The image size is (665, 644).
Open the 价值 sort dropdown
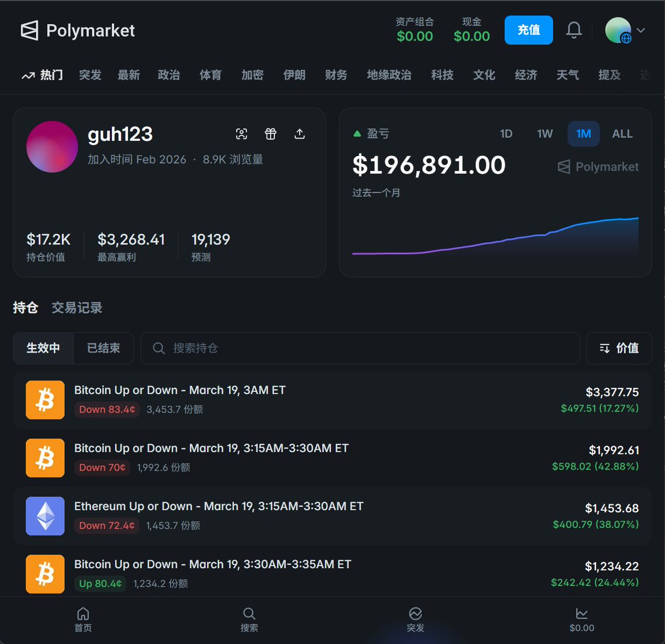tap(619, 348)
